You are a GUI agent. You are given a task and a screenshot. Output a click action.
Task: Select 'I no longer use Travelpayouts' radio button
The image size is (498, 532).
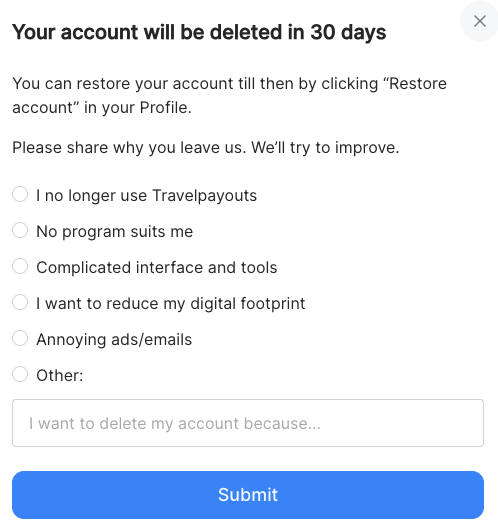(20, 194)
